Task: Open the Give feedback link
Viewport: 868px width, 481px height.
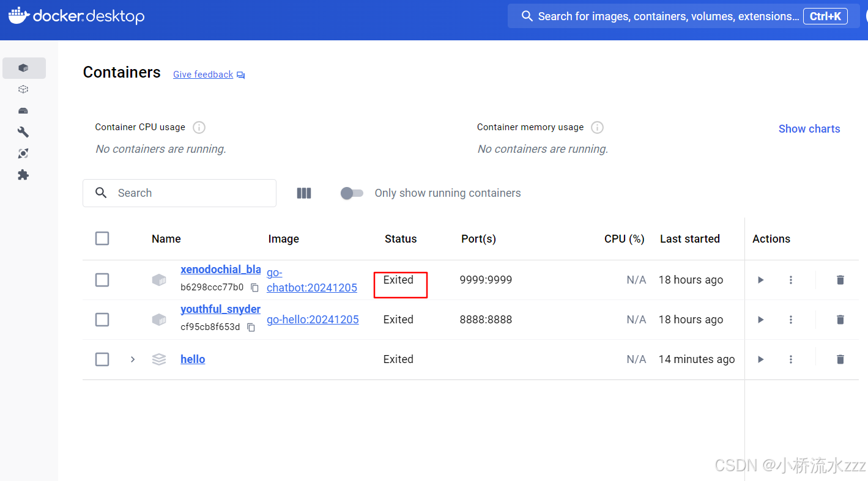Action: coord(202,74)
